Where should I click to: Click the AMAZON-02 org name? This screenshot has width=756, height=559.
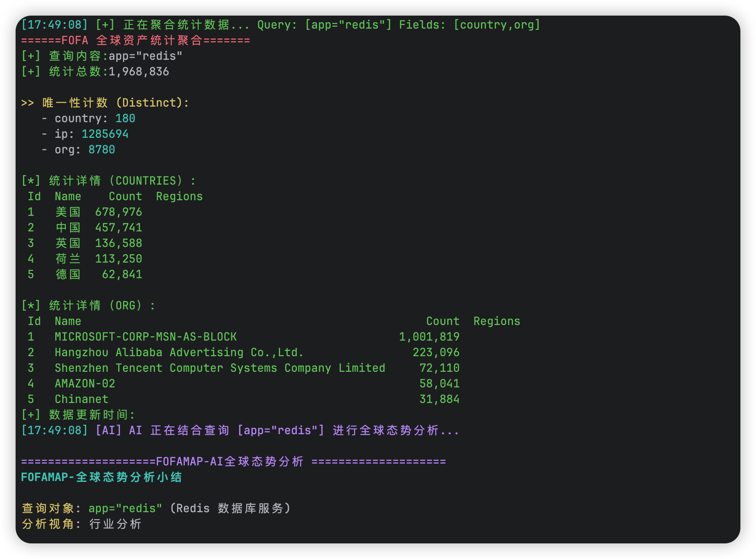coord(85,383)
